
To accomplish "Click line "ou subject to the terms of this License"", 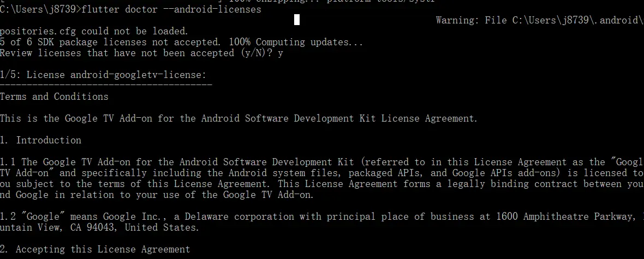I will tap(322, 184).
